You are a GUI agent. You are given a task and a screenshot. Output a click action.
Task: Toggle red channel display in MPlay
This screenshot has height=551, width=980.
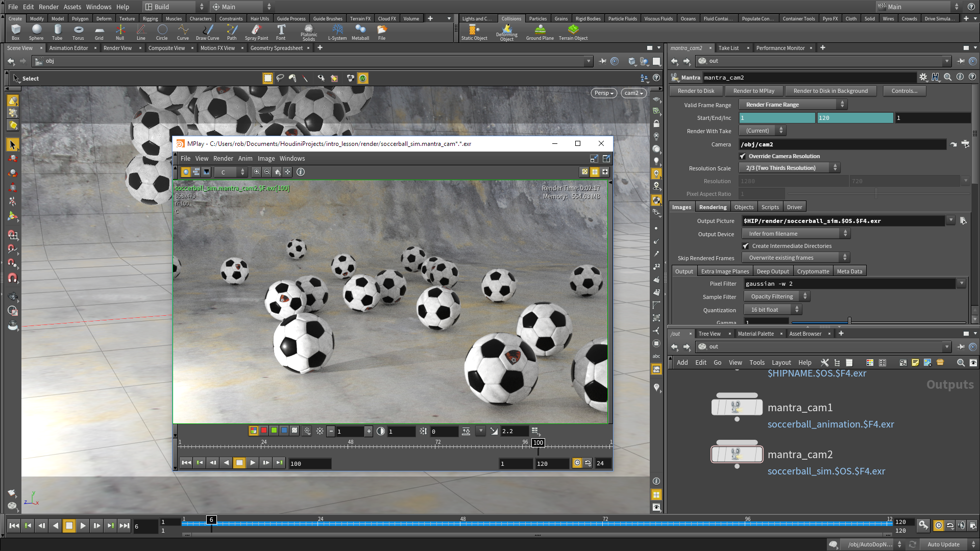pos(264,431)
